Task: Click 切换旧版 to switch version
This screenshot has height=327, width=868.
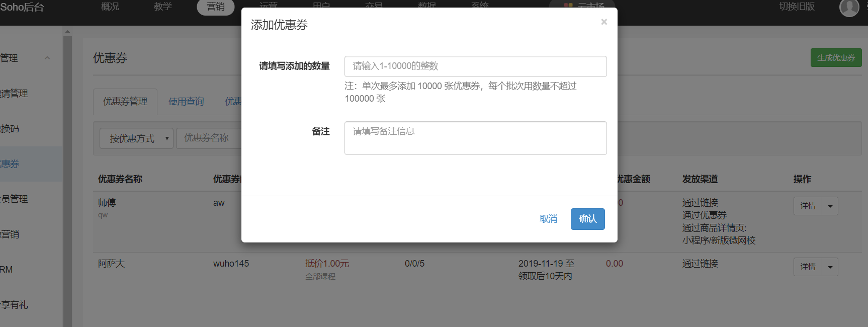Action: tap(797, 7)
